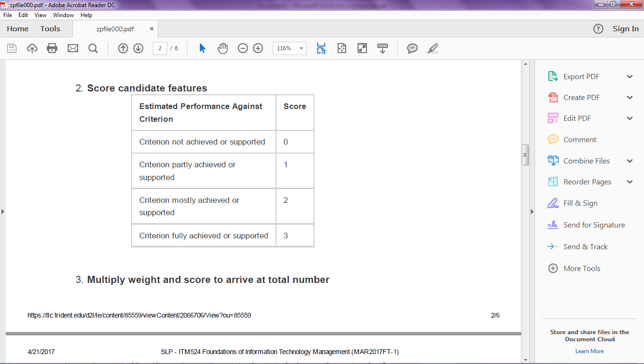Viewport: 644px width, 364px height.
Task: Click the Send file by email icon
Action: click(x=72, y=48)
